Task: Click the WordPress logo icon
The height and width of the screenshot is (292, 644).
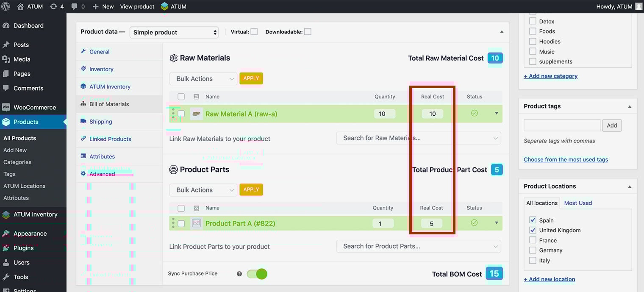Action: tap(6, 6)
